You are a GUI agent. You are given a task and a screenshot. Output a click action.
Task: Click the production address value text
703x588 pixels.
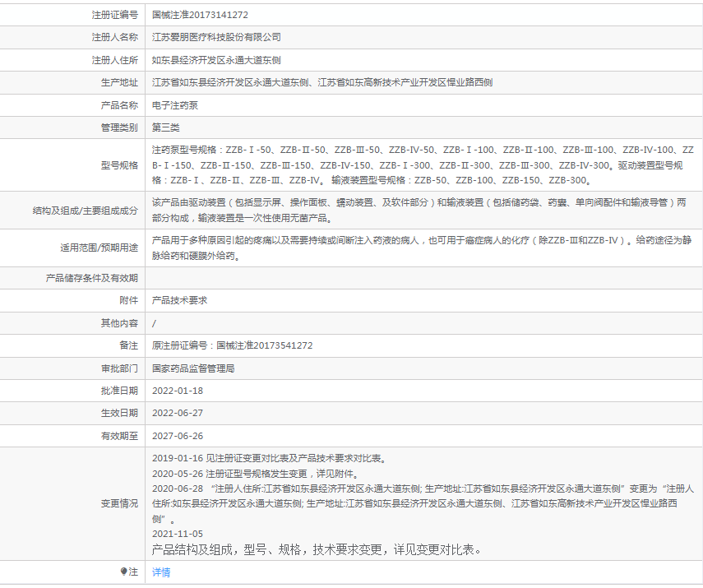point(322,82)
